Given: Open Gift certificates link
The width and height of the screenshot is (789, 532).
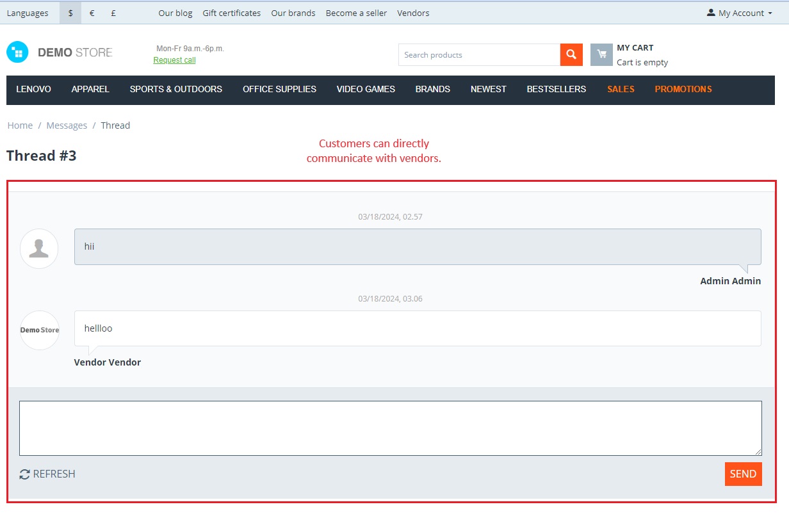Looking at the screenshot, I should [x=232, y=13].
